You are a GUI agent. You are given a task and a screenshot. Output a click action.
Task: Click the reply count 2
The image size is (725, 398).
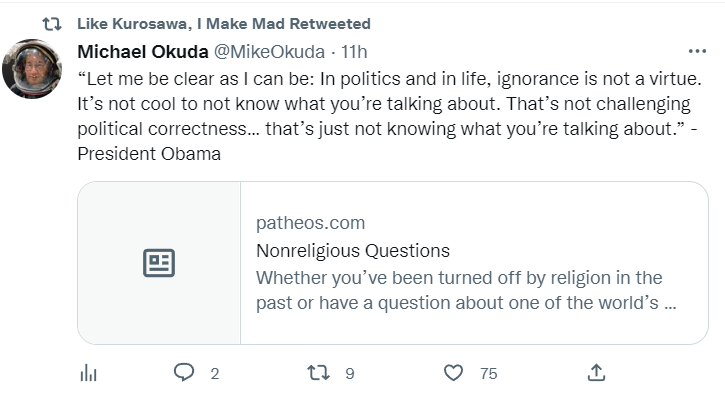(215, 374)
